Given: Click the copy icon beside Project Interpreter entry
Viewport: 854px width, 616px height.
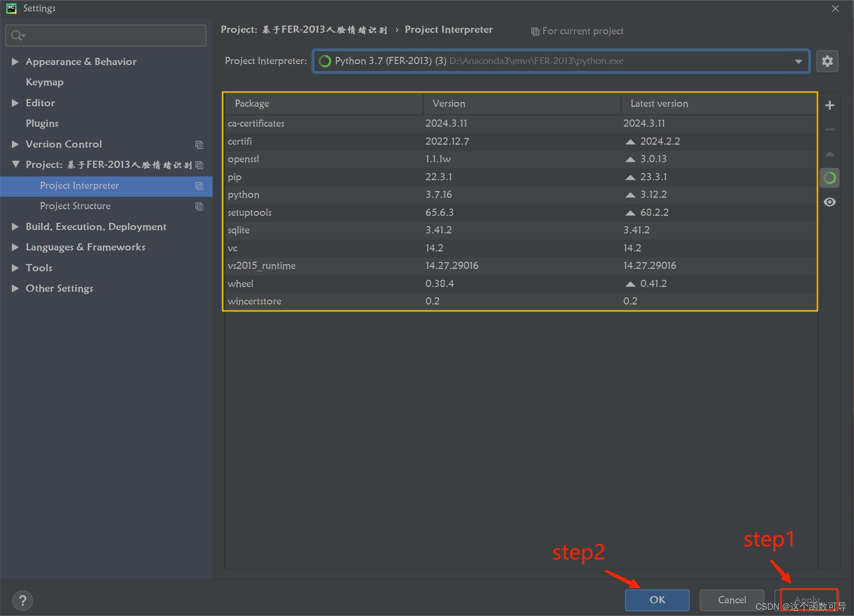Looking at the screenshot, I should click(199, 186).
